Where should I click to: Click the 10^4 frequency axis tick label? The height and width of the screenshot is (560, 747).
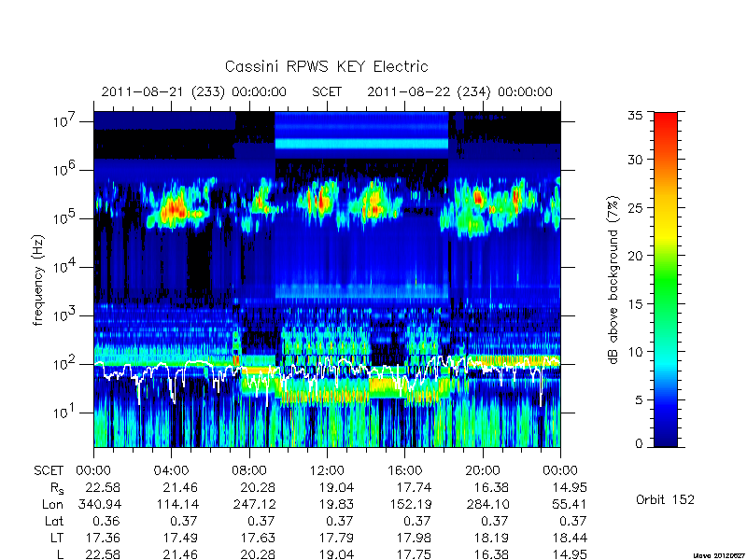click(65, 267)
